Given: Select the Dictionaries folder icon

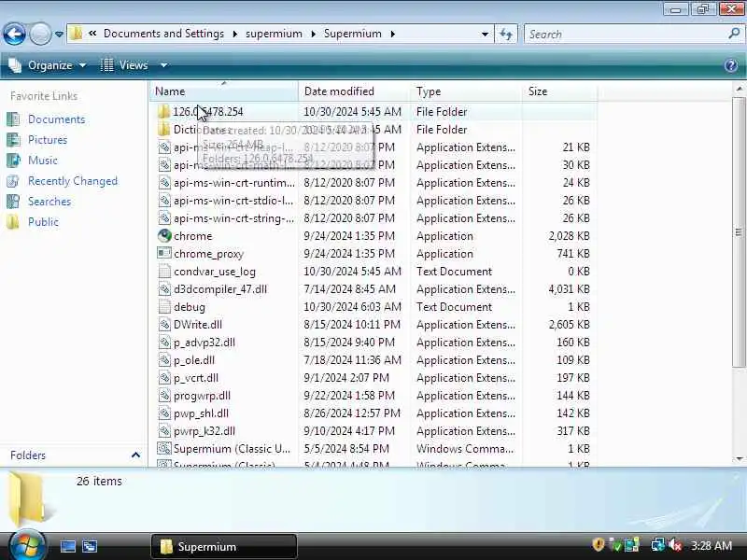Looking at the screenshot, I should (163, 130).
